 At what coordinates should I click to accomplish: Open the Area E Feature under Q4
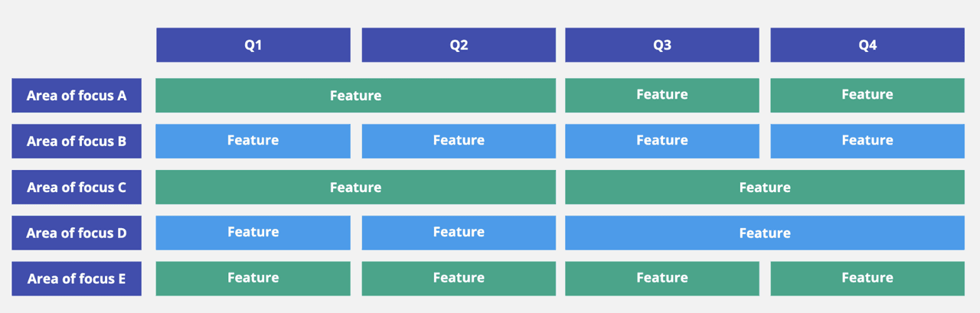click(867, 279)
